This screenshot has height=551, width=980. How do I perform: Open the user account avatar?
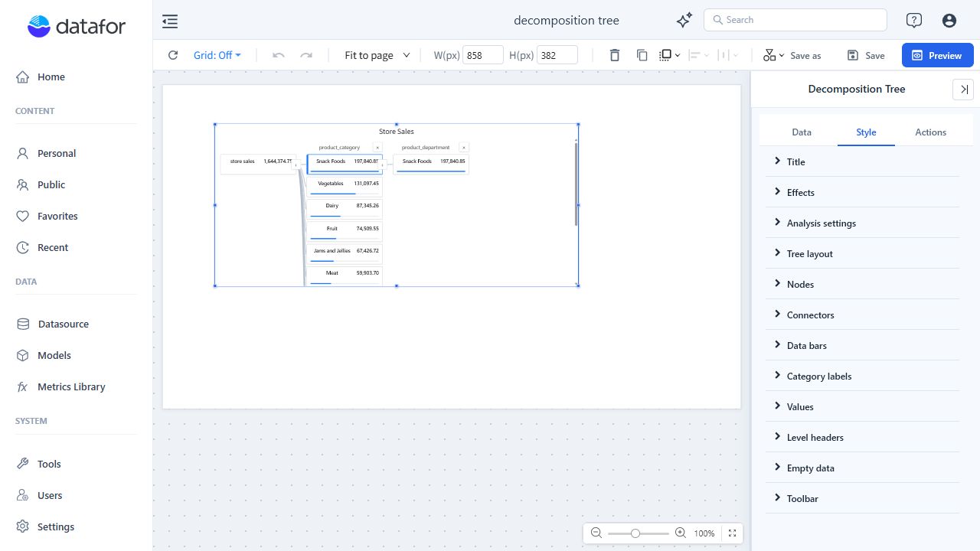point(949,21)
